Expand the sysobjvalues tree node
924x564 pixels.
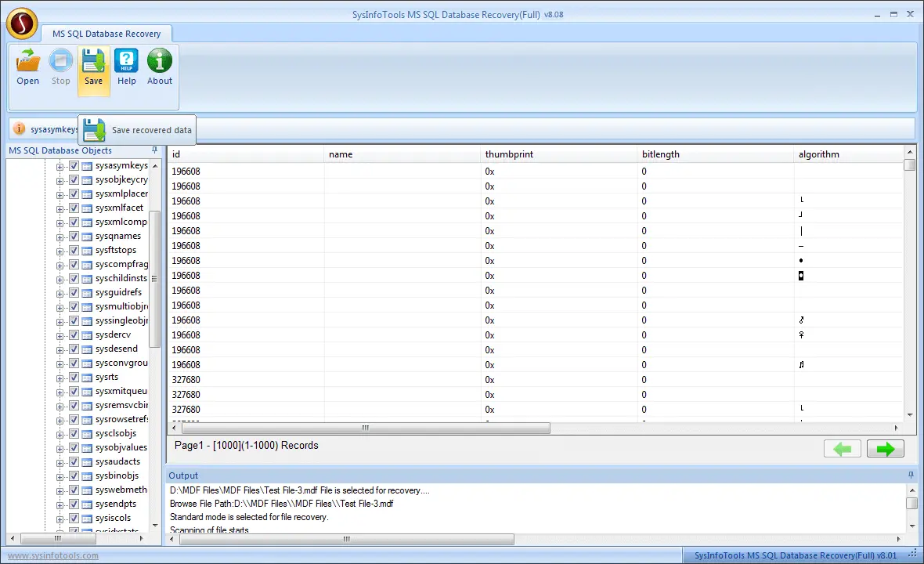coord(60,449)
